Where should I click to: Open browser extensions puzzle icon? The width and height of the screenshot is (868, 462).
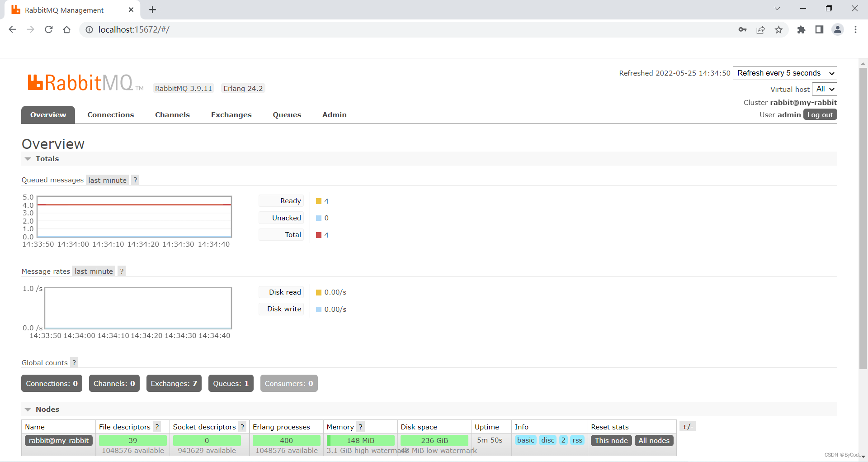point(801,29)
